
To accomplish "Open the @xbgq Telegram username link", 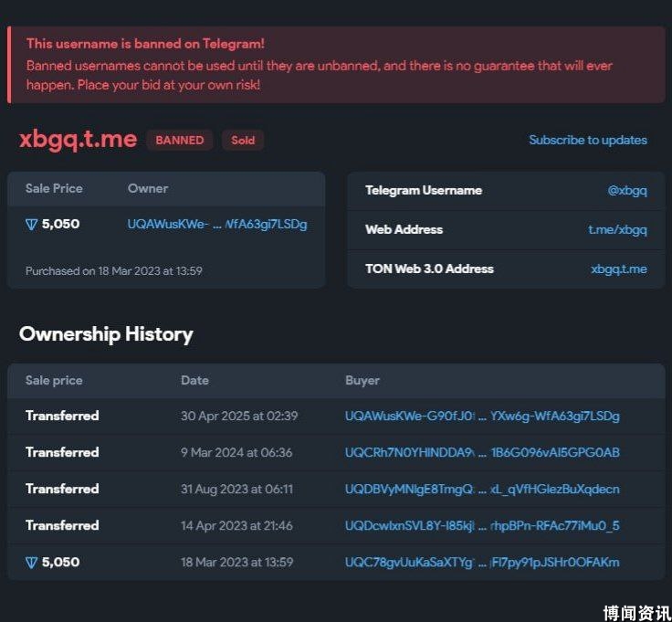I will 627,190.
